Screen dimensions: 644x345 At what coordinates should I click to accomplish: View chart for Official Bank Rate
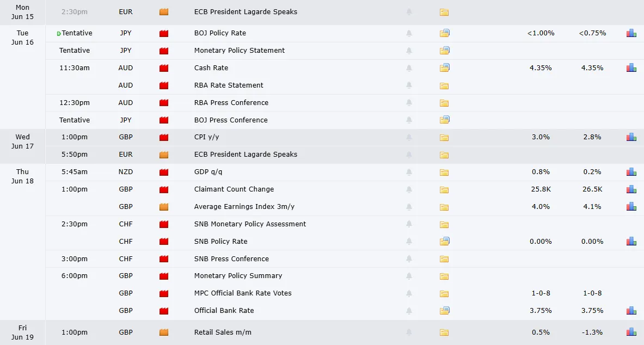pyautogui.click(x=631, y=311)
